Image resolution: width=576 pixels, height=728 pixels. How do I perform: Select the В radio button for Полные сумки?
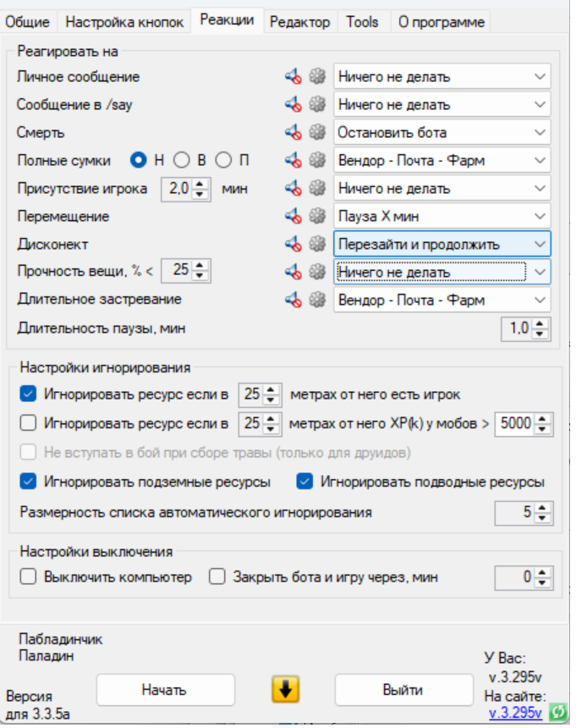pyautogui.click(x=181, y=160)
